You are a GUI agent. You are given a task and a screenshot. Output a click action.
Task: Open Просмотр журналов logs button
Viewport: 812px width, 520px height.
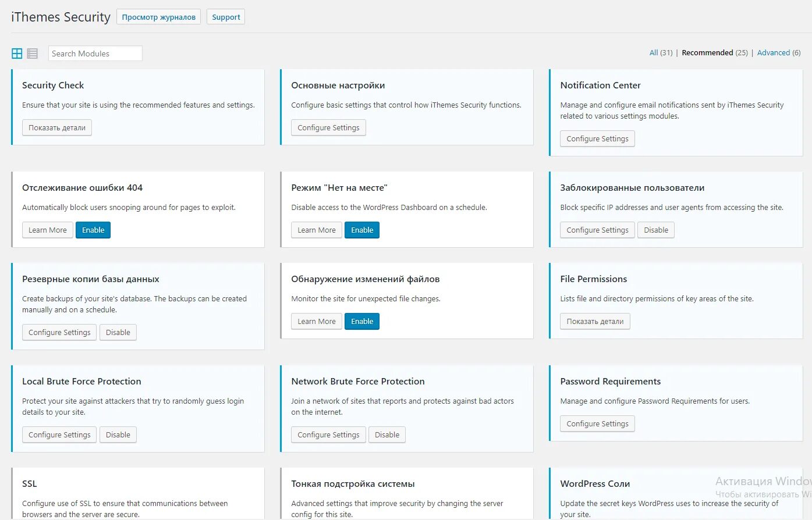[x=158, y=17]
